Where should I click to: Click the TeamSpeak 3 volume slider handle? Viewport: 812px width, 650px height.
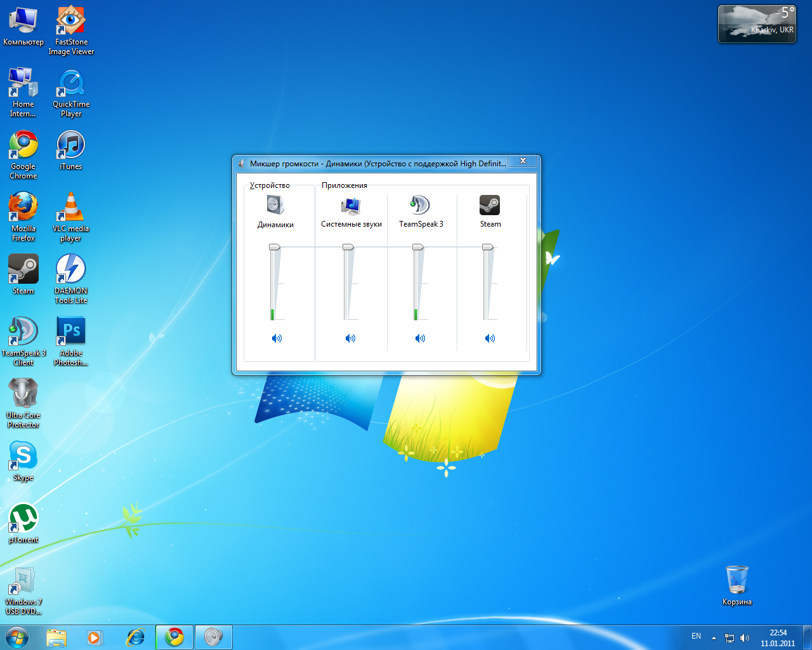coord(418,247)
